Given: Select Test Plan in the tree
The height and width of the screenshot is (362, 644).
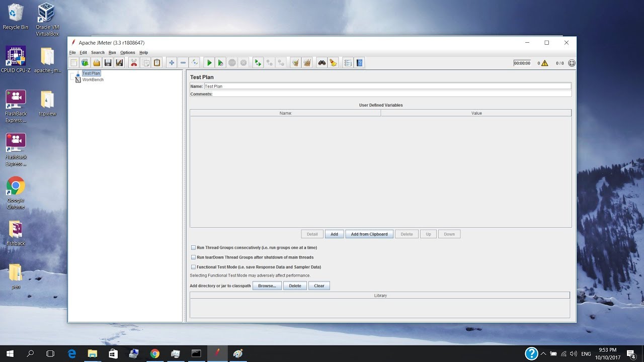Looking at the screenshot, I should pyautogui.click(x=91, y=73).
